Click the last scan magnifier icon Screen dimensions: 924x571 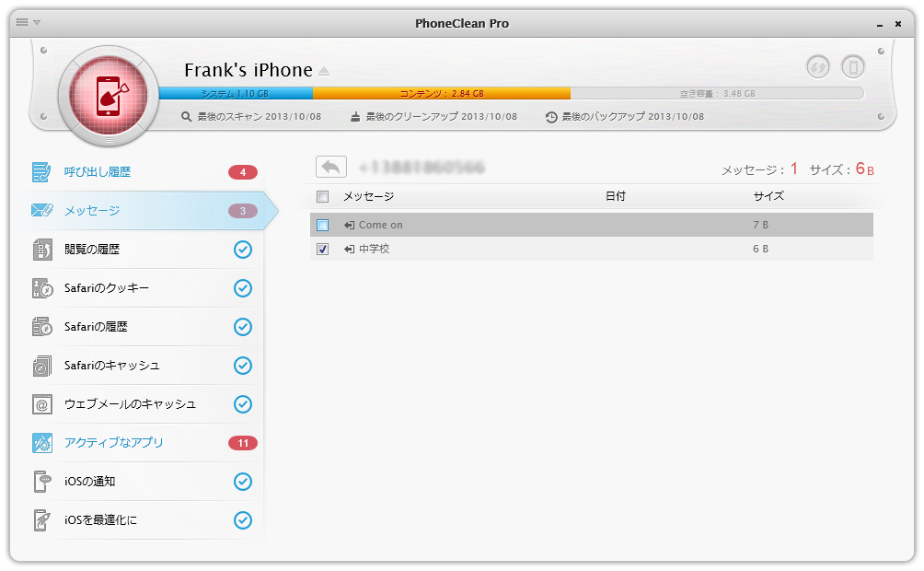(x=186, y=117)
